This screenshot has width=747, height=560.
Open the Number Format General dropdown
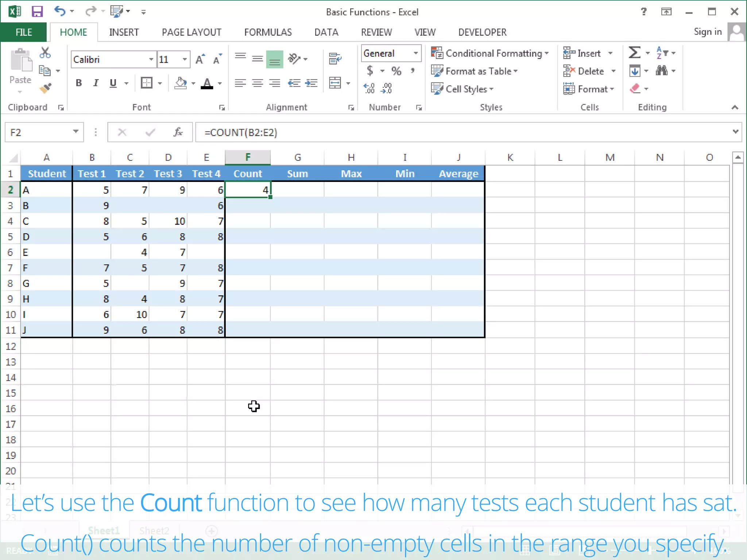pos(415,53)
